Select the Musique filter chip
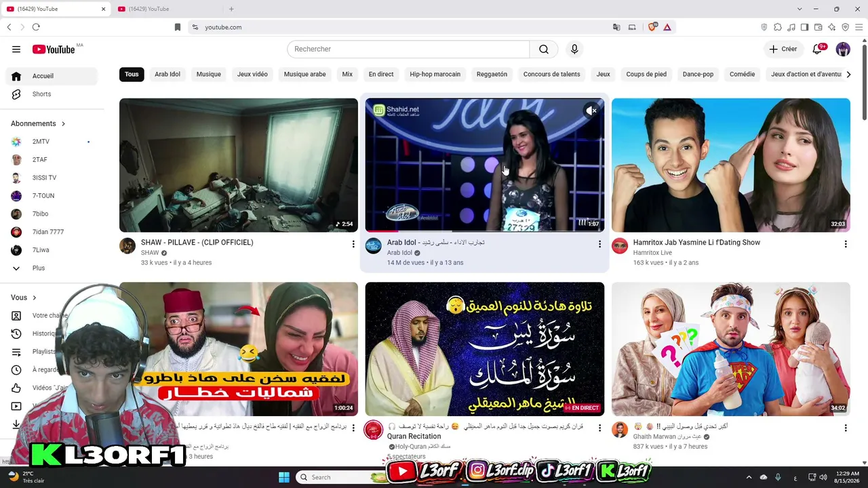The width and height of the screenshot is (868, 488). pyautogui.click(x=209, y=75)
